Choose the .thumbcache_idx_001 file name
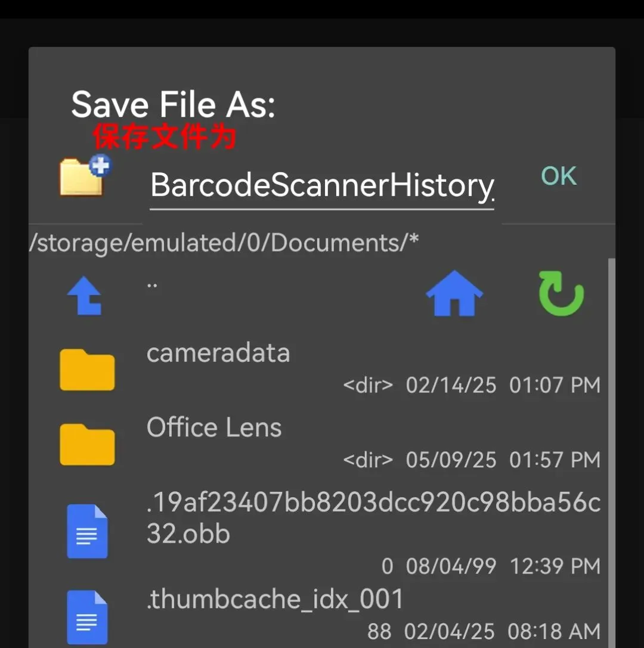The height and width of the screenshot is (648, 644). point(275,599)
